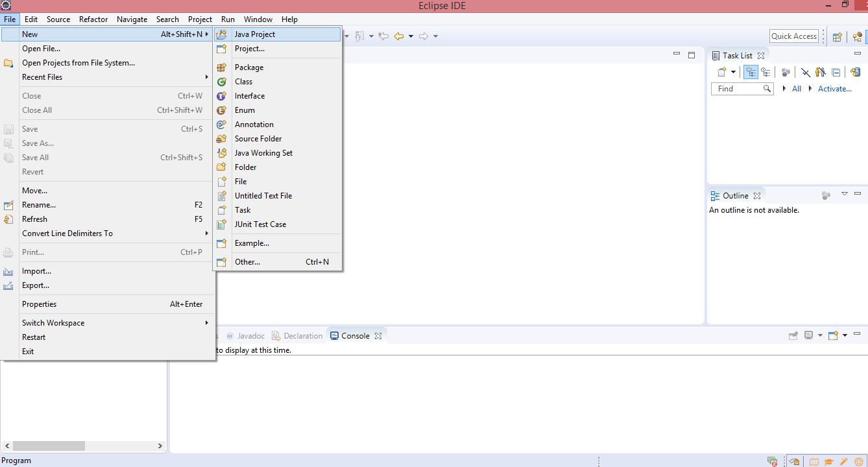Image resolution: width=868 pixels, height=467 pixels.
Task: Click the Task List tab icon
Action: click(716, 56)
